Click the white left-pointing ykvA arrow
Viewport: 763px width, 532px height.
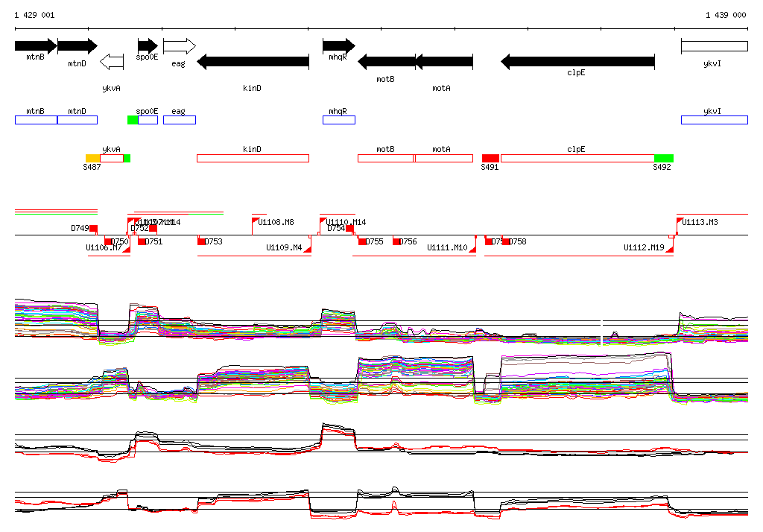(112, 62)
